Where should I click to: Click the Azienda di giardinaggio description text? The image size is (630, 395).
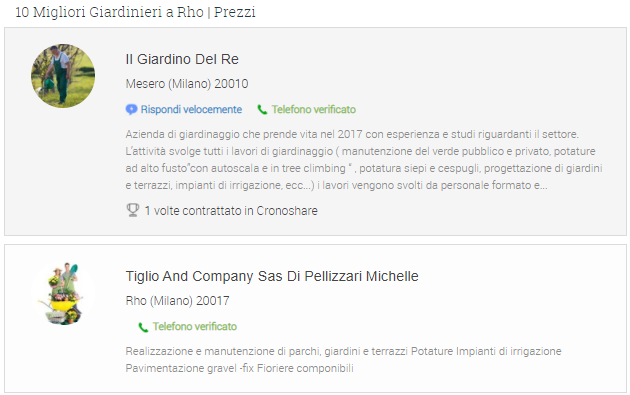(364, 160)
